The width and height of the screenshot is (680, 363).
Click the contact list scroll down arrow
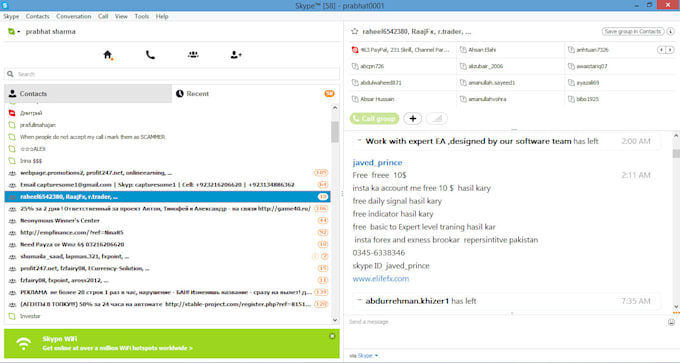(x=335, y=320)
